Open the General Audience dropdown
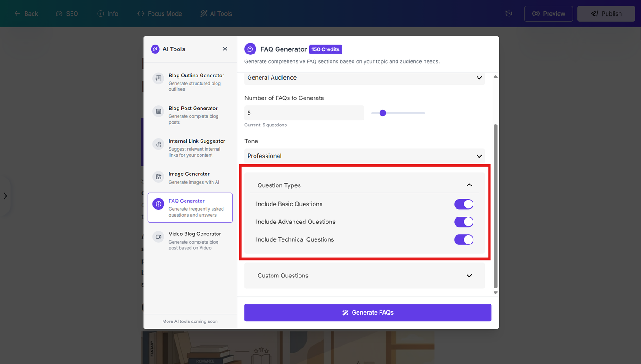Viewport: 641px width, 364px height. 364,78
